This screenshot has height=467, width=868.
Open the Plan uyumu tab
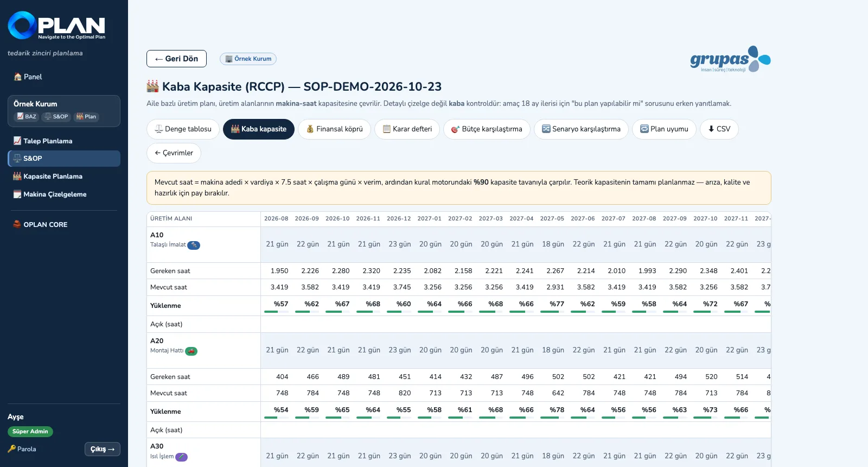[664, 129]
